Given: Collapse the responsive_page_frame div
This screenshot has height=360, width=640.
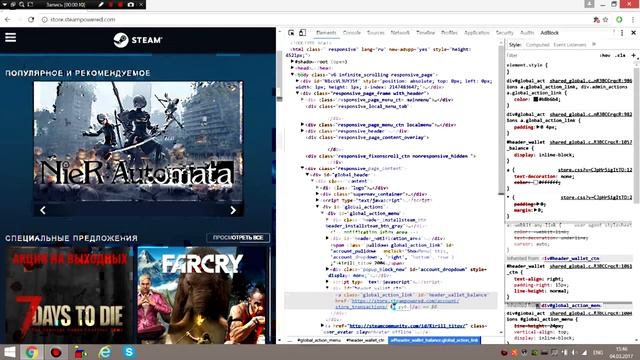Looking at the screenshot, I should coord(298,93).
